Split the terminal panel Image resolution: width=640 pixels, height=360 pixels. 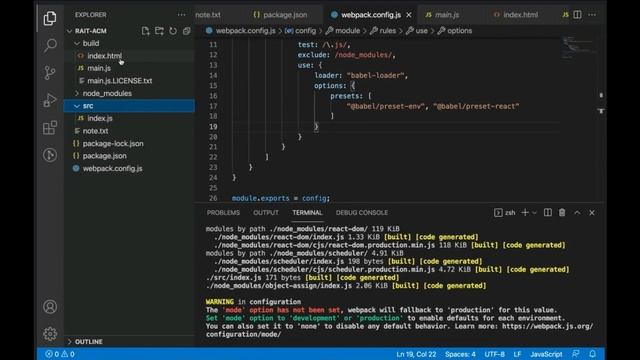pyautogui.click(x=548, y=212)
